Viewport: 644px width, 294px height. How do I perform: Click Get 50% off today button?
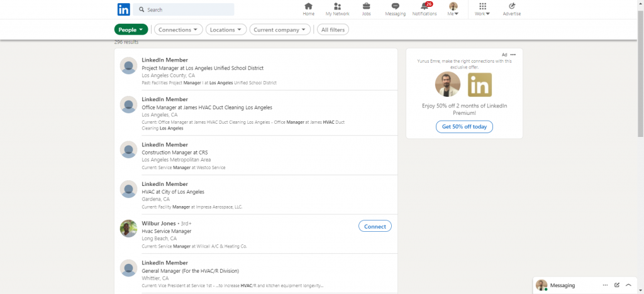click(464, 127)
